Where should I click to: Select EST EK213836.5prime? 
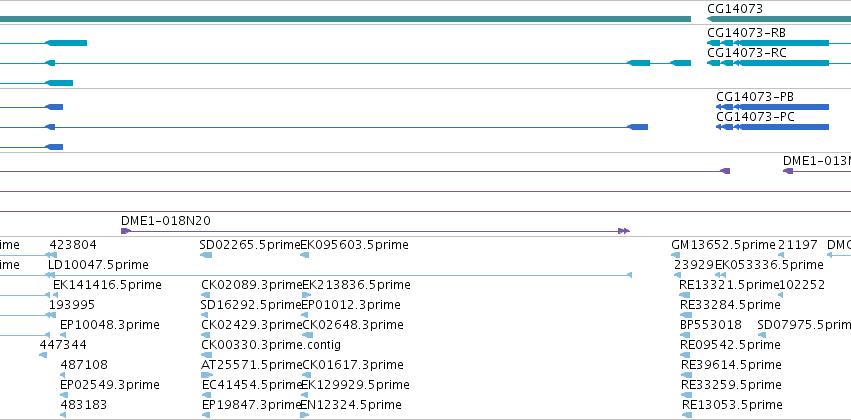[356, 285]
